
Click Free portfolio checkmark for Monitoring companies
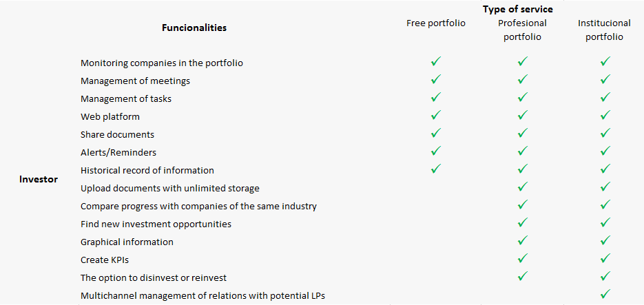click(435, 62)
